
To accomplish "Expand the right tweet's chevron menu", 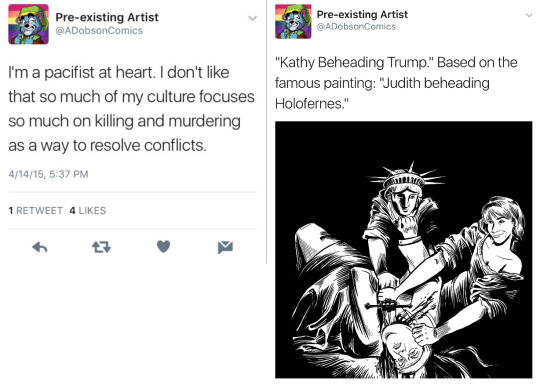I will click(529, 15).
